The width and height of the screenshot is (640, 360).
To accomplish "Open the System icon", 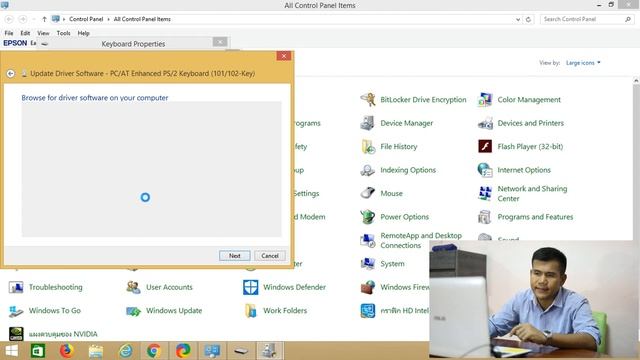I will [368, 264].
